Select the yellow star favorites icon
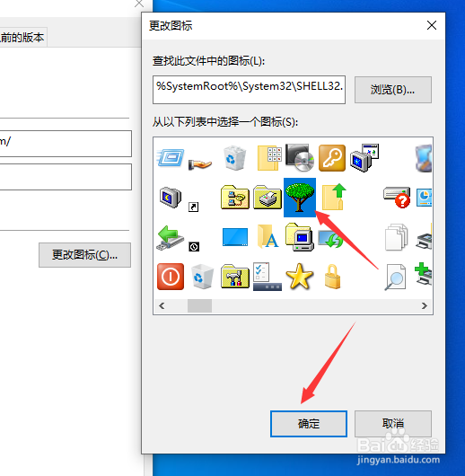465x476 pixels. [300, 276]
